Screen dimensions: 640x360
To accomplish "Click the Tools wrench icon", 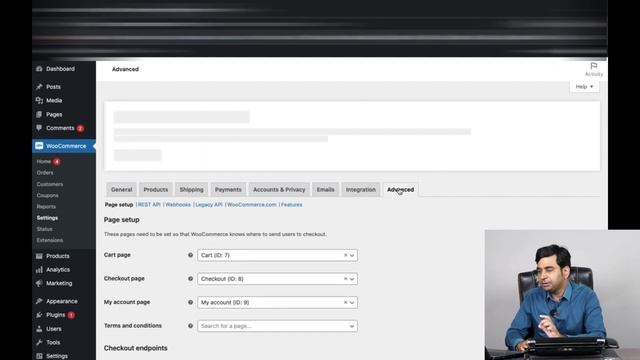I will 39,342.
